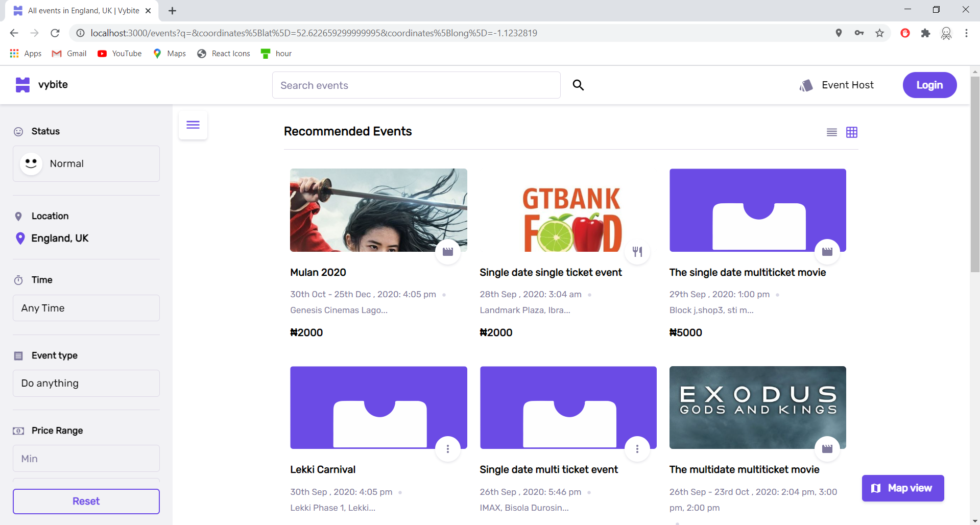Open the Mulan 2020 event title
Screen dimensions: 980x525
(318, 273)
